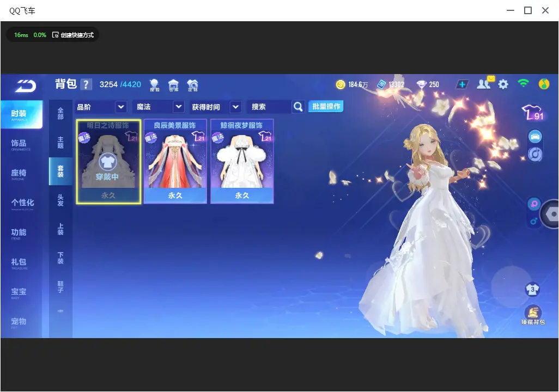Select the pink female gender icon
This screenshot has height=392, width=559.
534,204
